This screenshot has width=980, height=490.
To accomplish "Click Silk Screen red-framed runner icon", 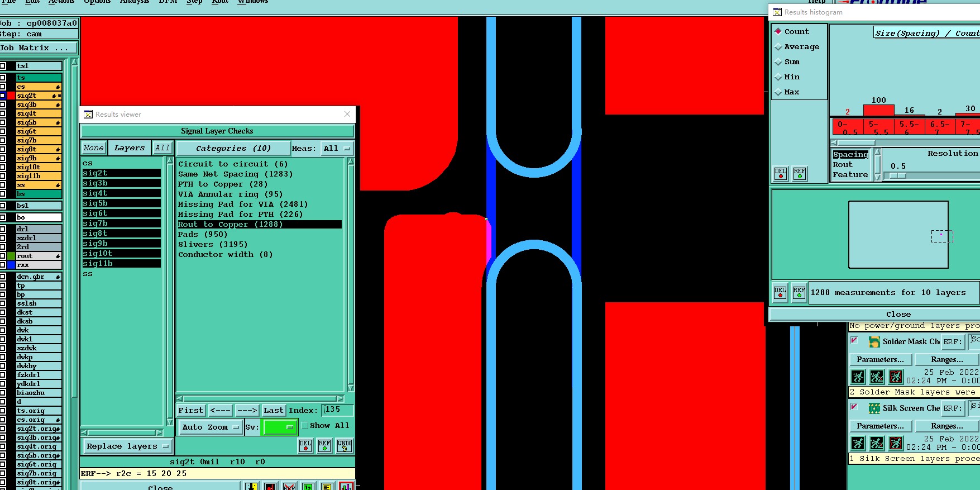I will click(896, 443).
